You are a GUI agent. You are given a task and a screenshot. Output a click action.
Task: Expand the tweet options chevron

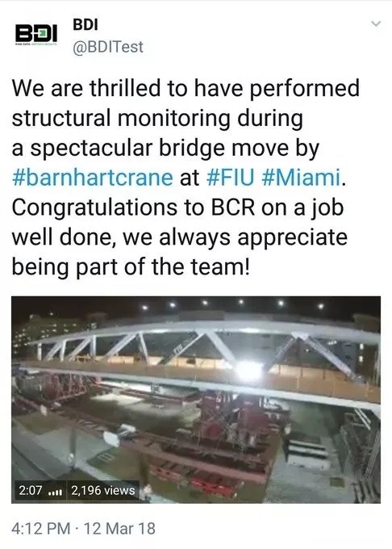(x=376, y=24)
